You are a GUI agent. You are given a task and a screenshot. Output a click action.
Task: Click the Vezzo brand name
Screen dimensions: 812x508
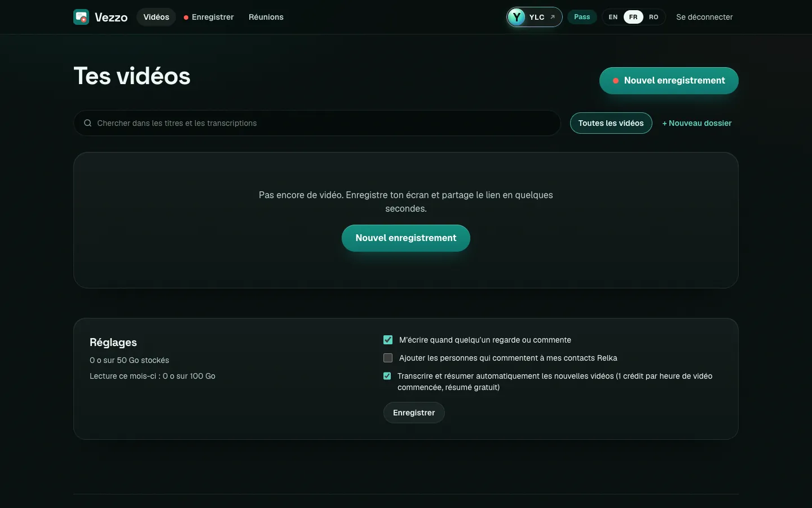tap(111, 17)
